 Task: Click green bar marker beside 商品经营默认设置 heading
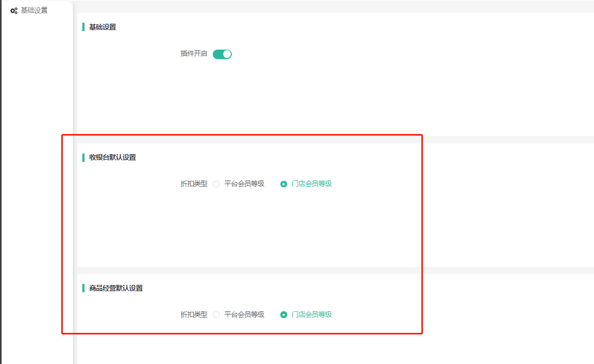pyautogui.click(x=83, y=288)
